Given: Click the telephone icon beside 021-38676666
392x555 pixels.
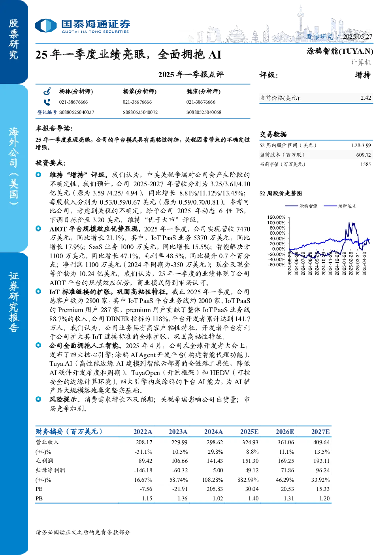Looking at the screenshot, I should [47, 102].
